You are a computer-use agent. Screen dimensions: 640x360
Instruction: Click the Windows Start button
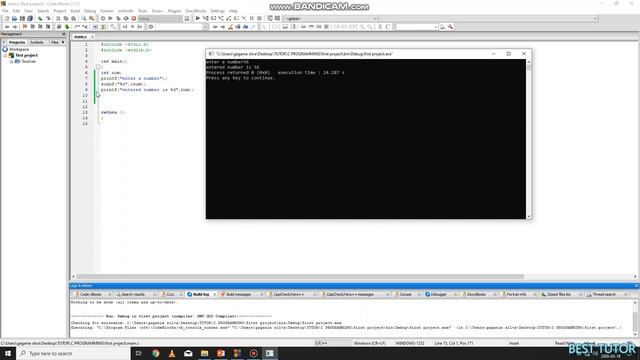tap(8, 353)
